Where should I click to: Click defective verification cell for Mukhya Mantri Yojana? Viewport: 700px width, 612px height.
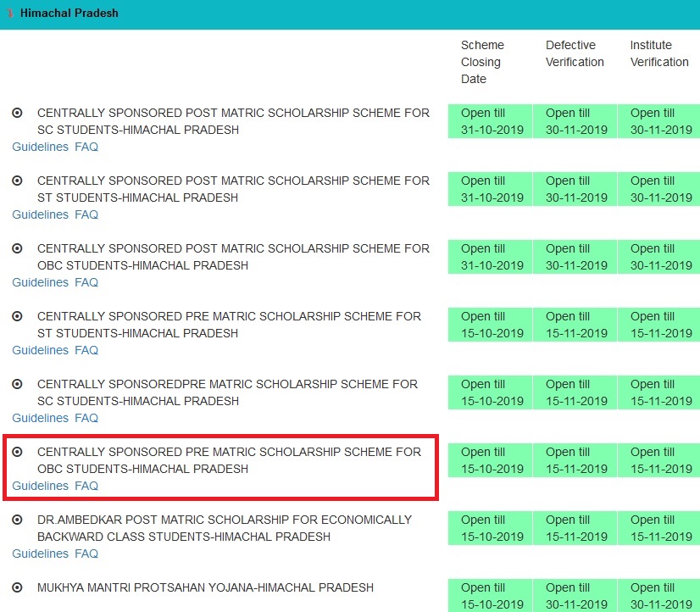pos(575,596)
